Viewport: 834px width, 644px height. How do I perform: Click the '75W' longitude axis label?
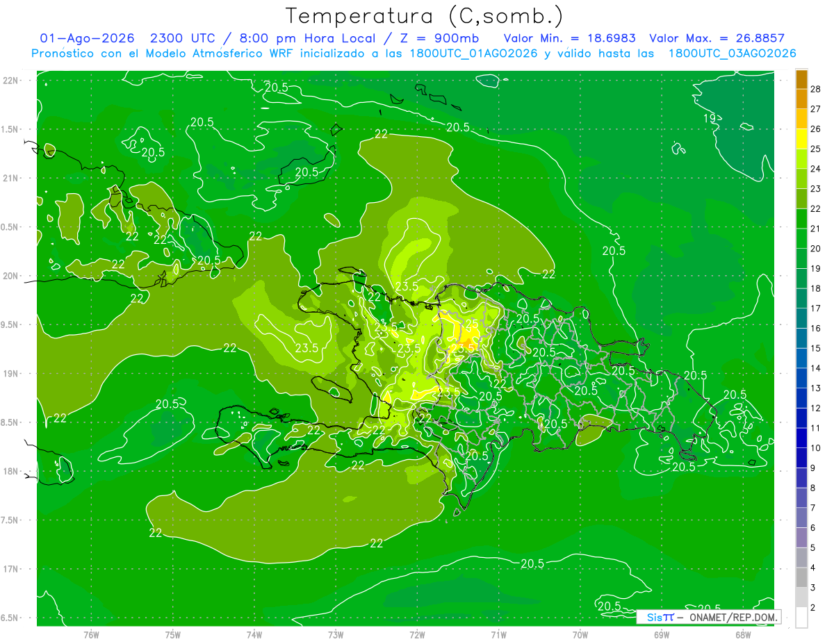click(173, 634)
